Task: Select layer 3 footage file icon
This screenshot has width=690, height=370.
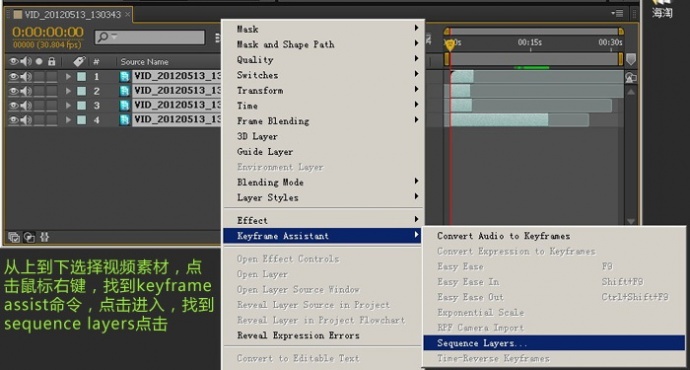Action: coord(125,106)
